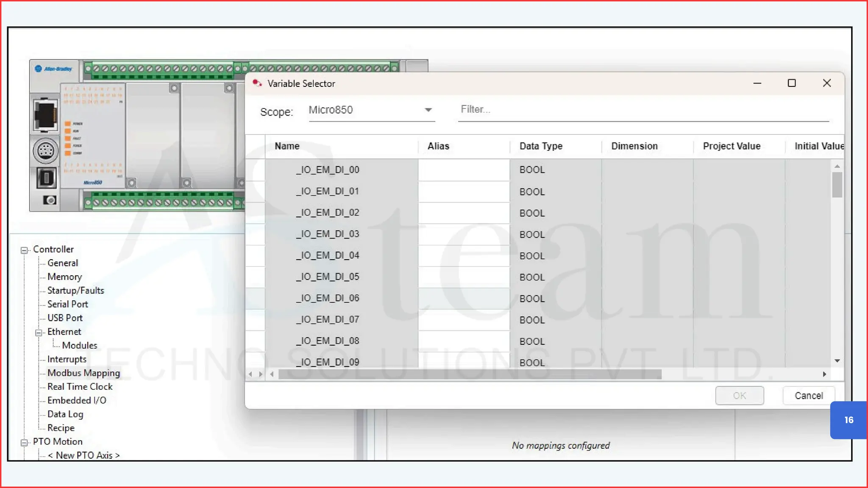This screenshot has height=488, width=868.
Task: Click the round serial port connector on the controller
Action: (46, 150)
